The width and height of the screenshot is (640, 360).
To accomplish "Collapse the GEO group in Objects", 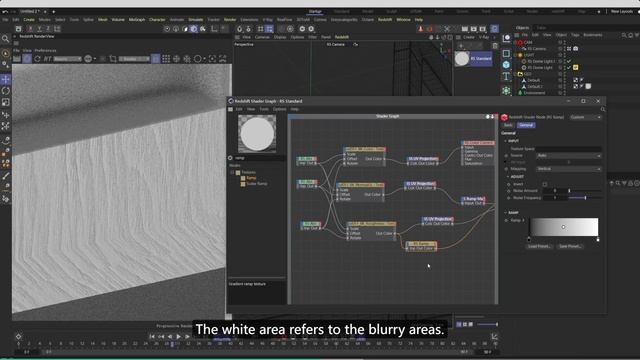I will coord(516,74).
